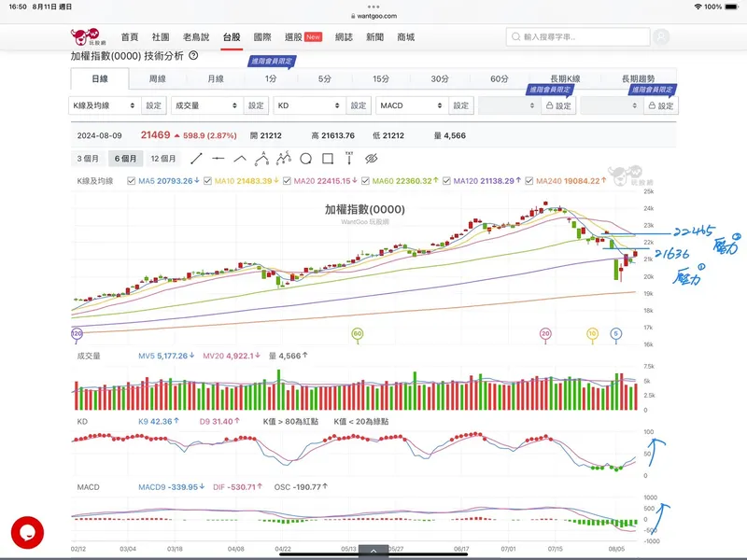Select the trend line drawing tool
Screen dimensions: 747x560
point(196,159)
